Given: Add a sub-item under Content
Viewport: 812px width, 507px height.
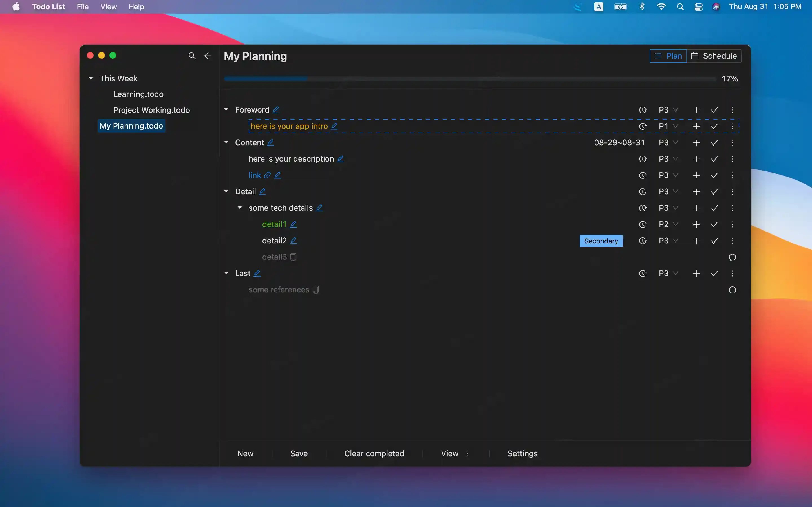Looking at the screenshot, I should coord(696,142).
